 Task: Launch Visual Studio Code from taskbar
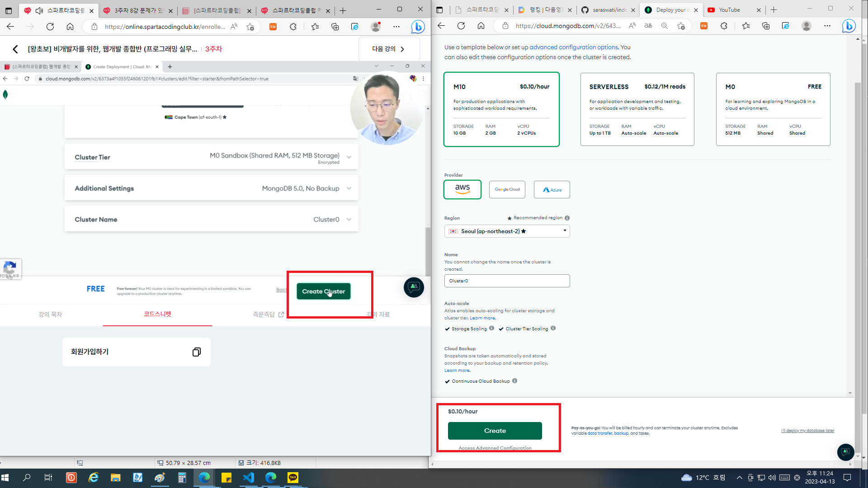(x=249, y=478)
